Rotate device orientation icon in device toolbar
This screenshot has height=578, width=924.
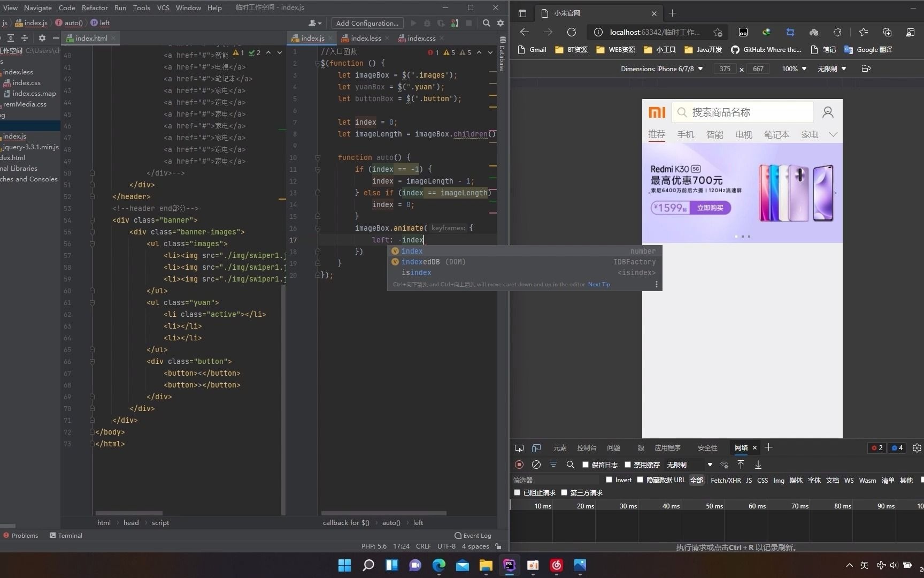coord(866,69)
